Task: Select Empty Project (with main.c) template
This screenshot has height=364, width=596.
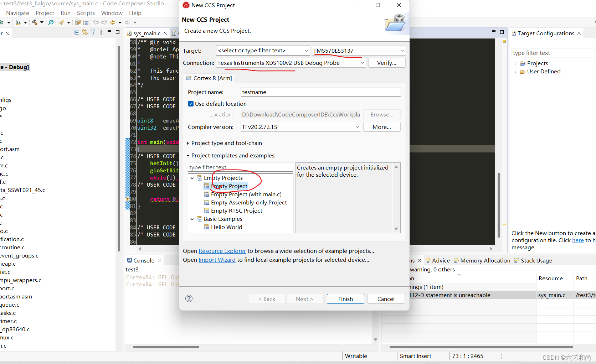Action: (246, 194)
